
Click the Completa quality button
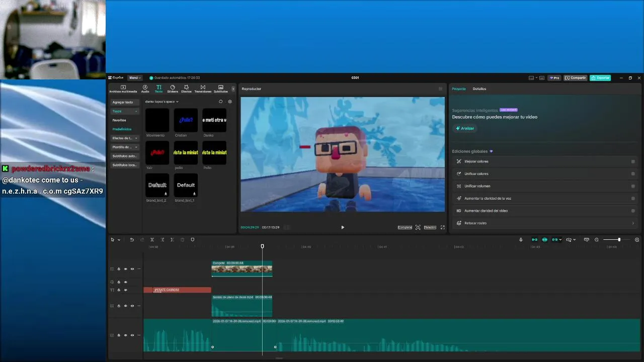405,227
